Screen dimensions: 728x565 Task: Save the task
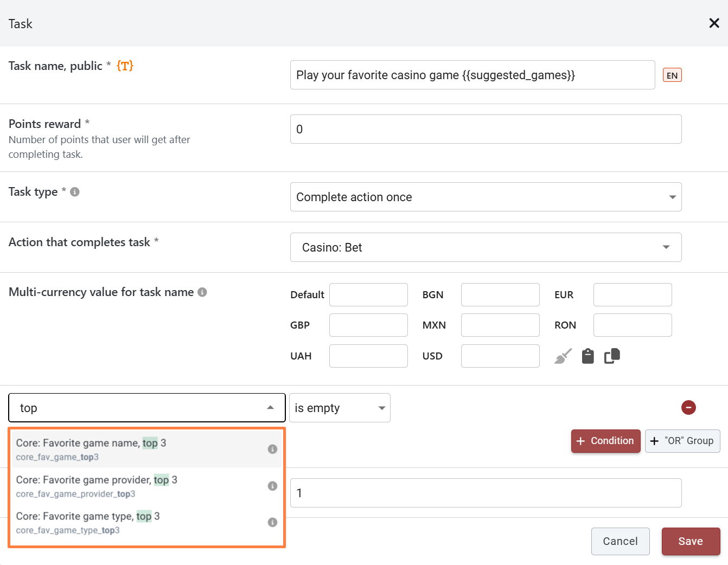[x=691, y=541]
